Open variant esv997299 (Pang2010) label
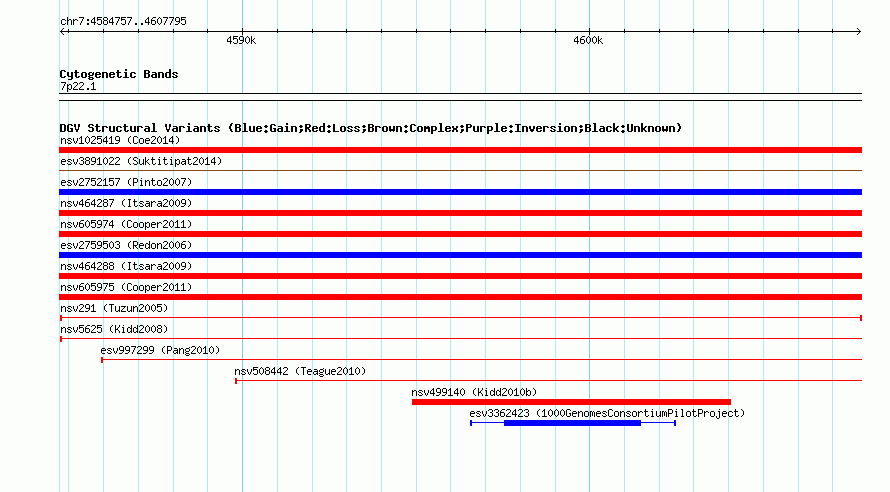This screenshot has width=890, height=492. coord(160,350)
